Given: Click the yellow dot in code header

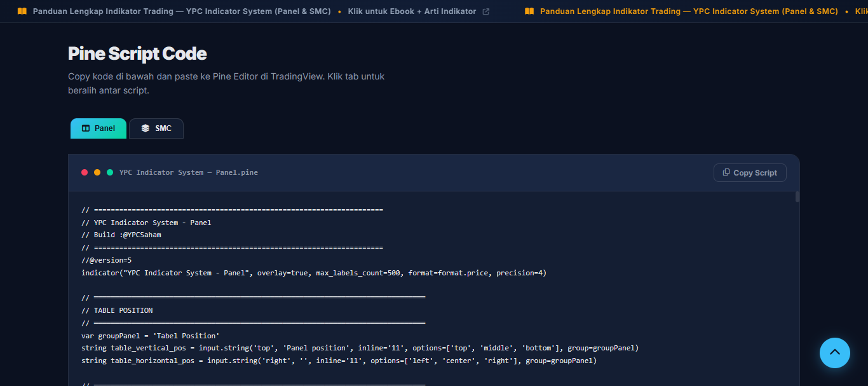Looking at the screenshot, I should 97,172.
